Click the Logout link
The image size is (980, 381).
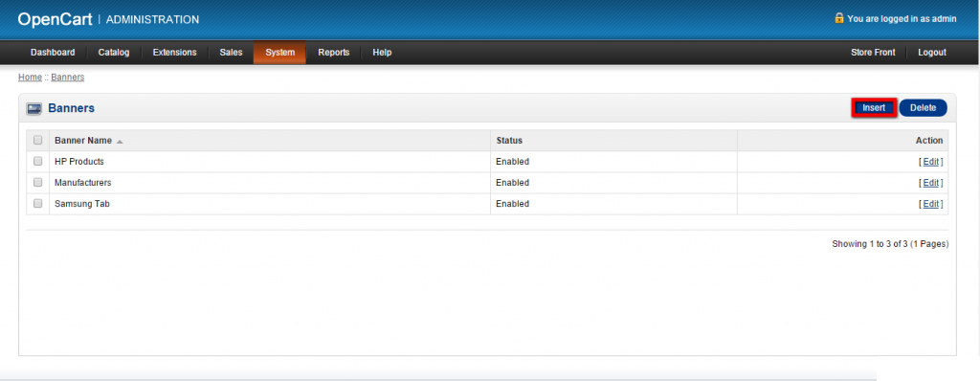point(932,53)
